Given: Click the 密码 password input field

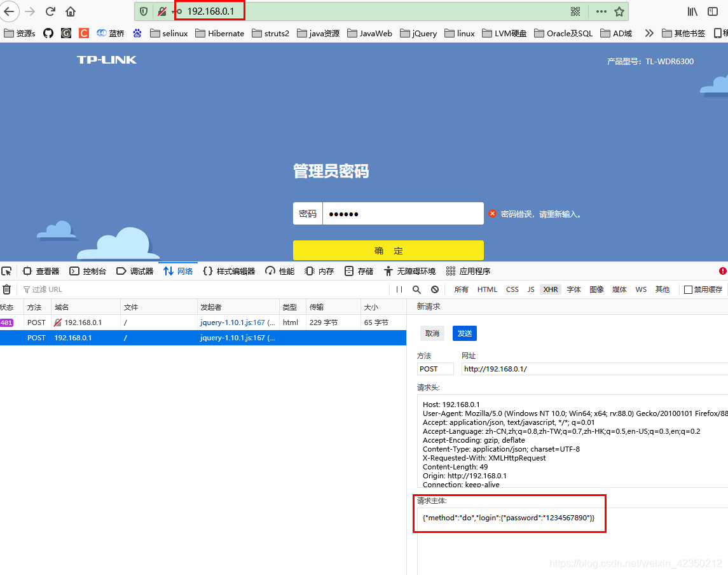Looking at the screenshot, I should tap(402, 214).
